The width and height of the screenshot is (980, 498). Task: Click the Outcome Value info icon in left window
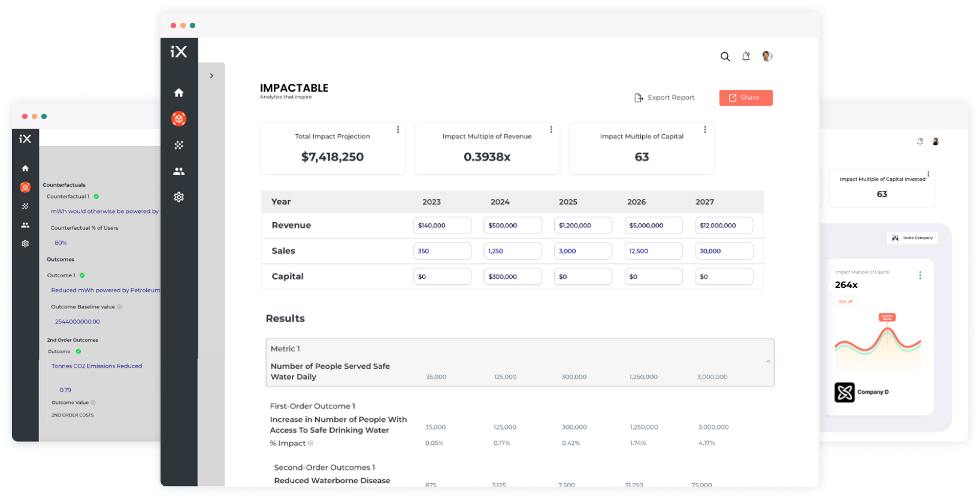pos(93,403)
